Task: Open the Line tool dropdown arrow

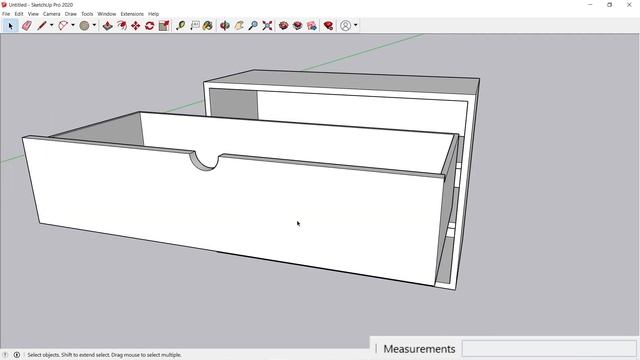Action: pos(51,25)
